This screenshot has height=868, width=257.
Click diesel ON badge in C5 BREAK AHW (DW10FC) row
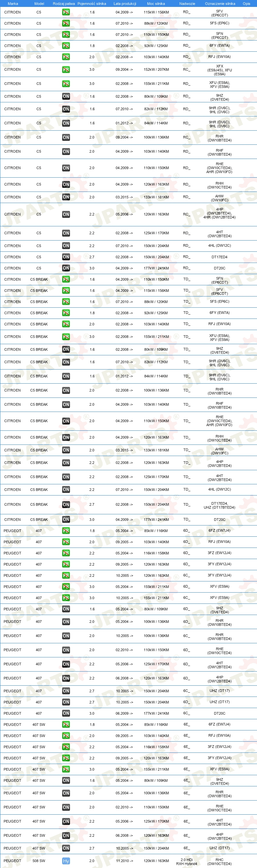click(x=66, y=450)
